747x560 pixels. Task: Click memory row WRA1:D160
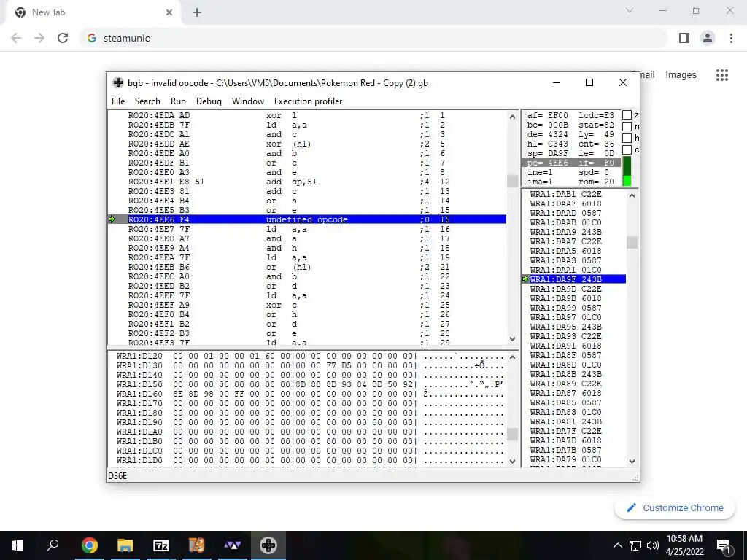(309, 394)
